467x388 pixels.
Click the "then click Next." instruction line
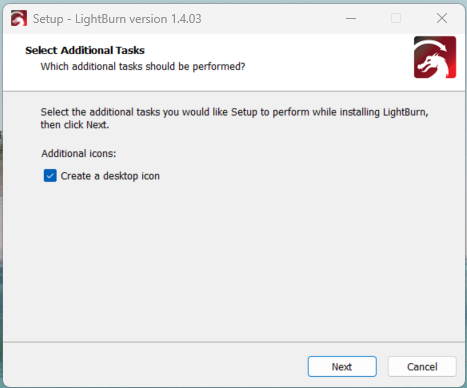coord(75,125)
